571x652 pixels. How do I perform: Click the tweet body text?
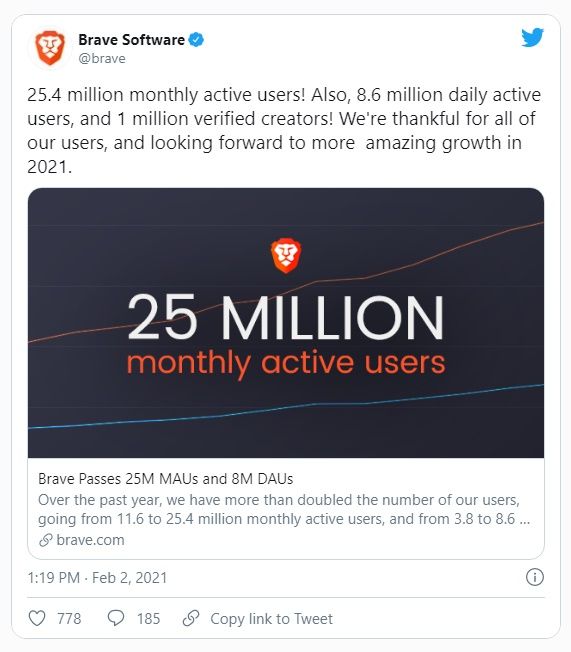point(284,131)
